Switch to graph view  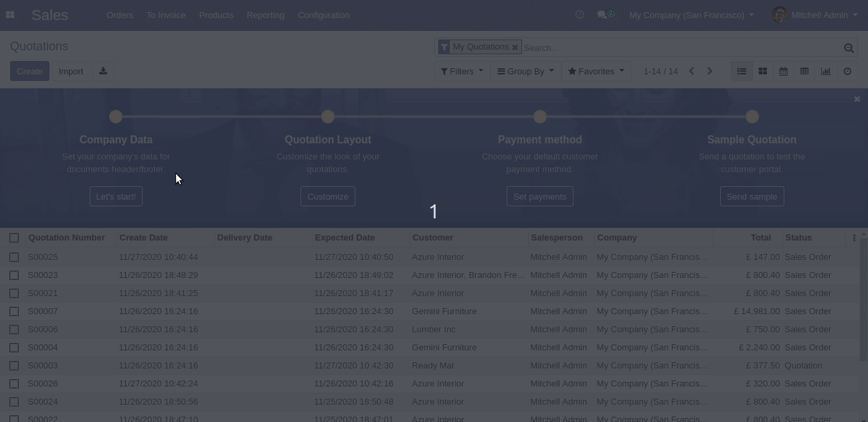(826, 71)
